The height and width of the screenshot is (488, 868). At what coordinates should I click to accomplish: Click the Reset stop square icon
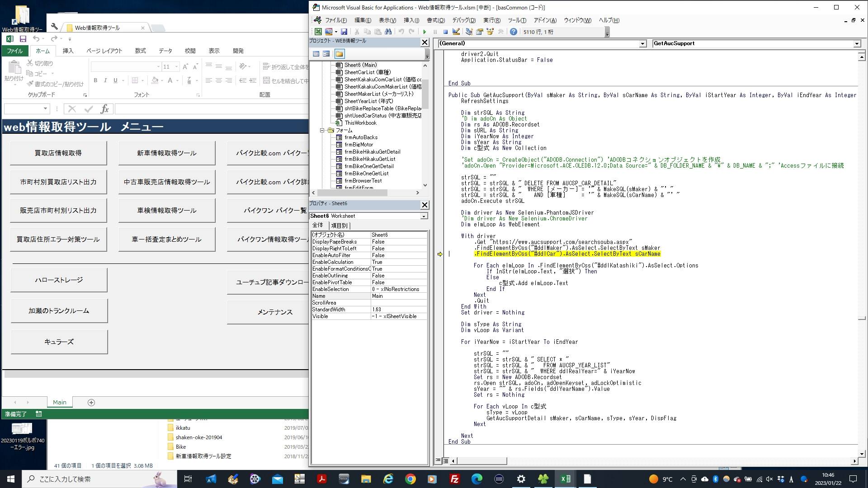point(445,32)
